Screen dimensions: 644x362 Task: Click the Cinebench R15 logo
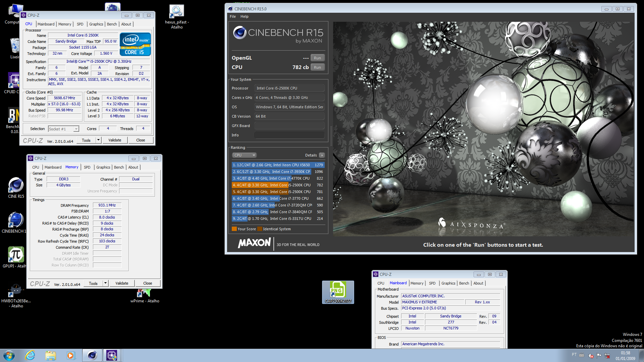[x=278, y=35]
